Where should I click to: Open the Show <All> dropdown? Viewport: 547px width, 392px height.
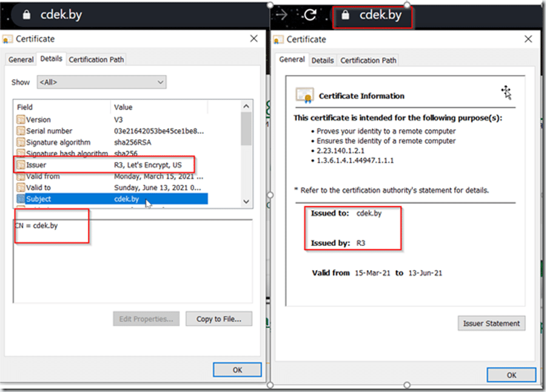coord(101,82)
